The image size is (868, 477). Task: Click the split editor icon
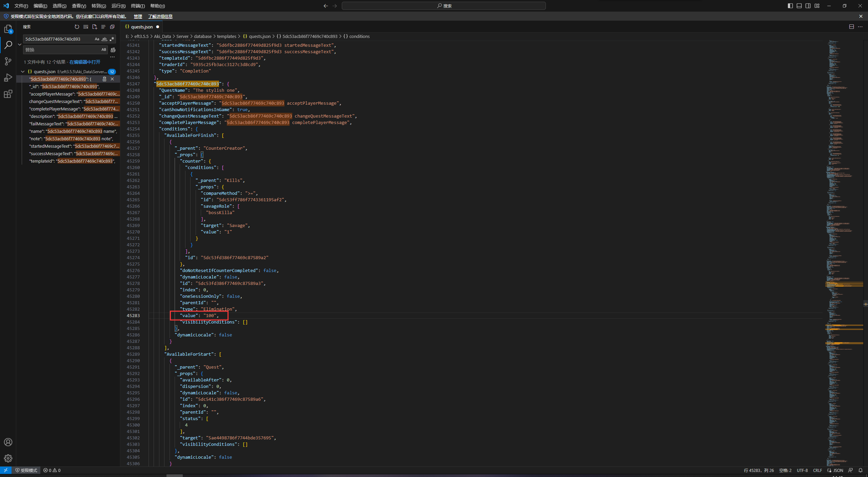(x=851, y=27)
